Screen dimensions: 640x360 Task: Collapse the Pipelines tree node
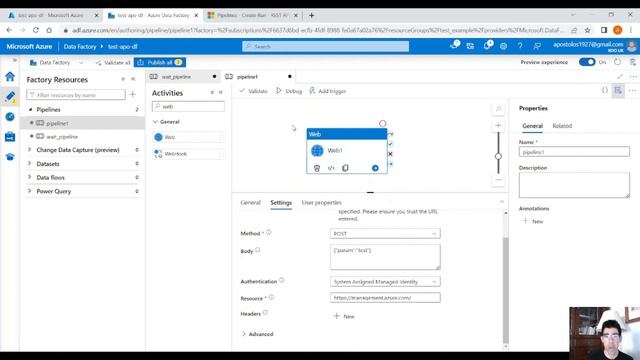tap(30, 109)
